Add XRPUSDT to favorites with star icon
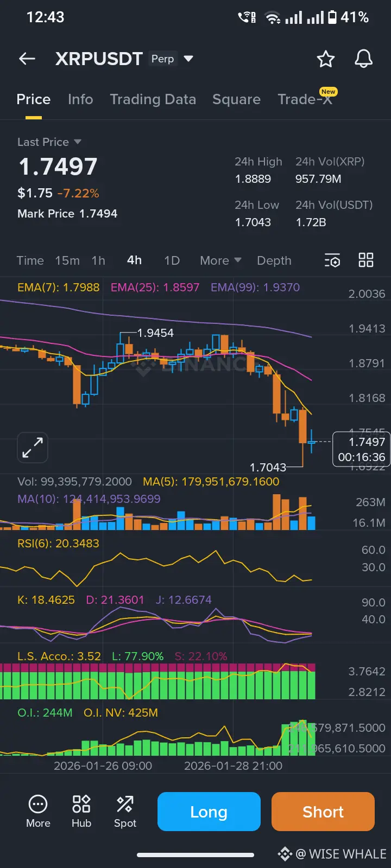This screenshot has height=868, width=391. [326, 59]
